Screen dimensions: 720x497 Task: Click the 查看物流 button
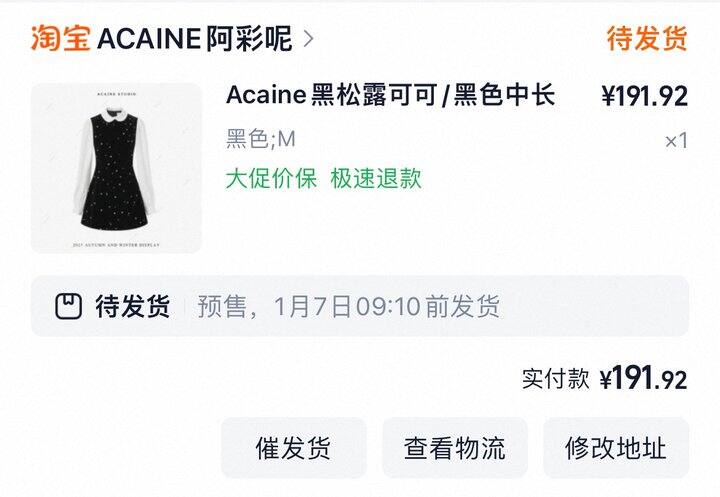point(455,448)
